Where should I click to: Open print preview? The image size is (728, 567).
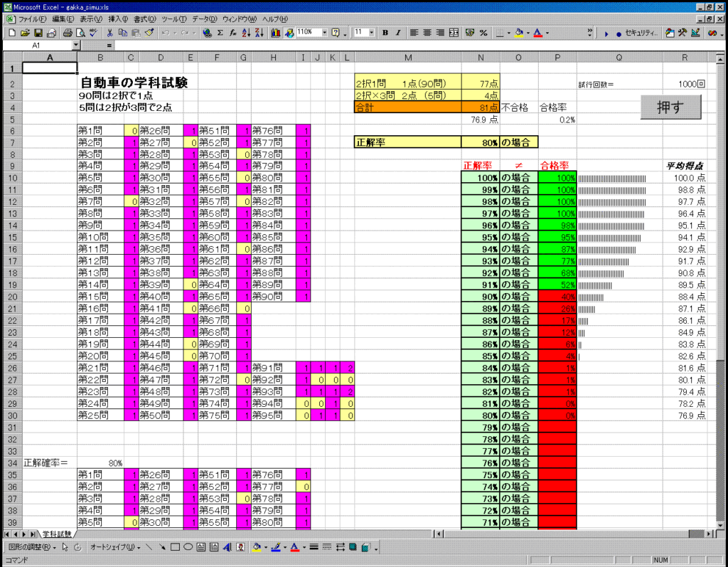[80, 33]
